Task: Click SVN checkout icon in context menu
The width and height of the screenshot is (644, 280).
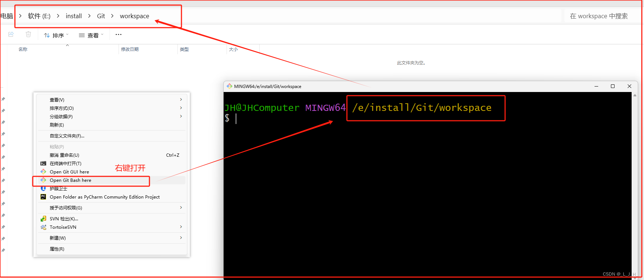Action: point(43,219)
